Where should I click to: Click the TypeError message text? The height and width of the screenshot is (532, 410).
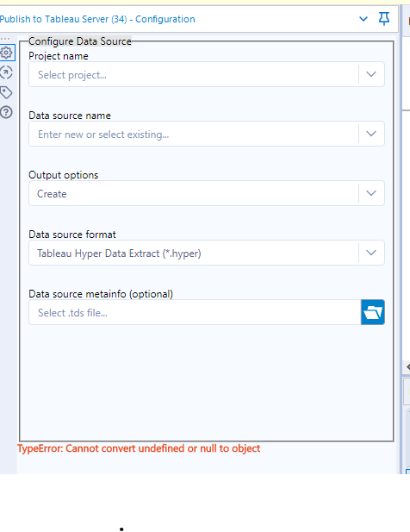(139, 448)
